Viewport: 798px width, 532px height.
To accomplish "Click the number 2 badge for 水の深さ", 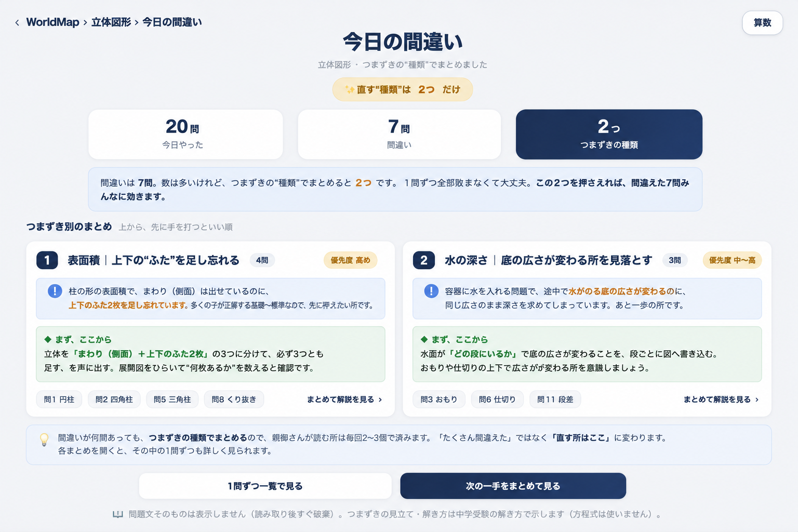I will coord(423,260).
